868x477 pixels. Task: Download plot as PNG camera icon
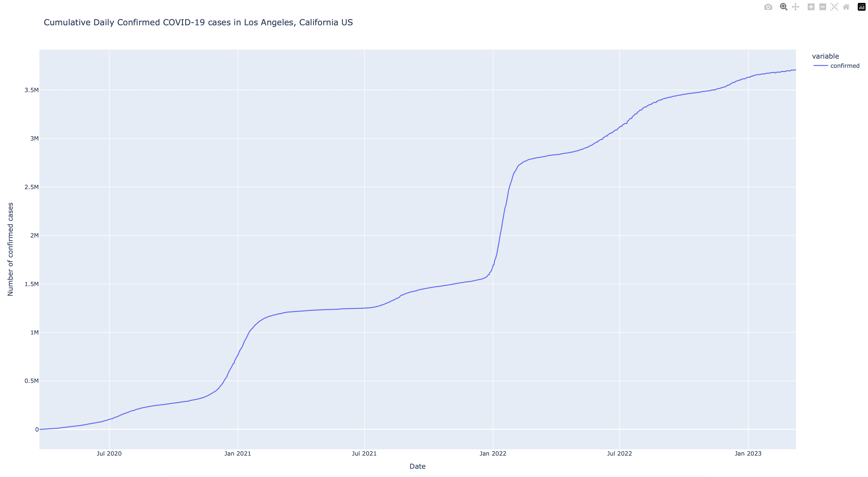tap(768, 7)
